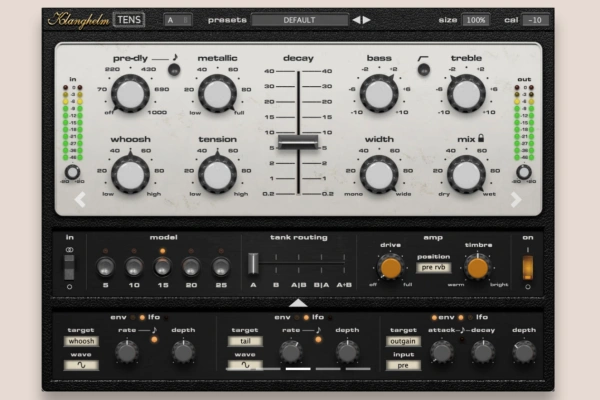This screenshot has width=600, height=400.
Task: Select spring model 5
Action: 105,267
